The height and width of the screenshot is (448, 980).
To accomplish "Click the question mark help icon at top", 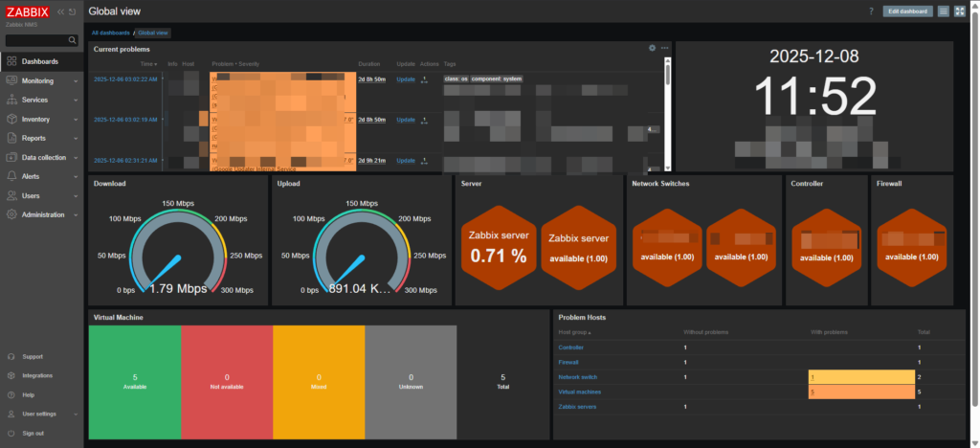I will tap(871, 11).
